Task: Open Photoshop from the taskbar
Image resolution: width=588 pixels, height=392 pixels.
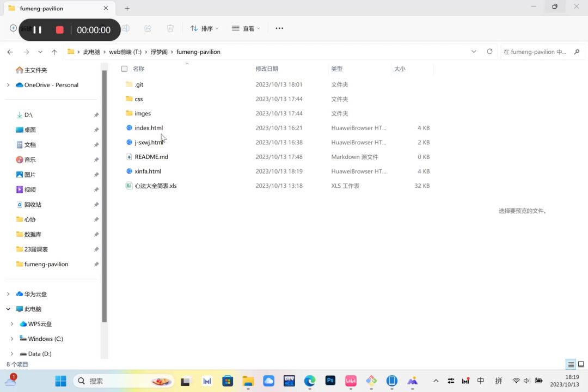Action: (x=330, y=381)
